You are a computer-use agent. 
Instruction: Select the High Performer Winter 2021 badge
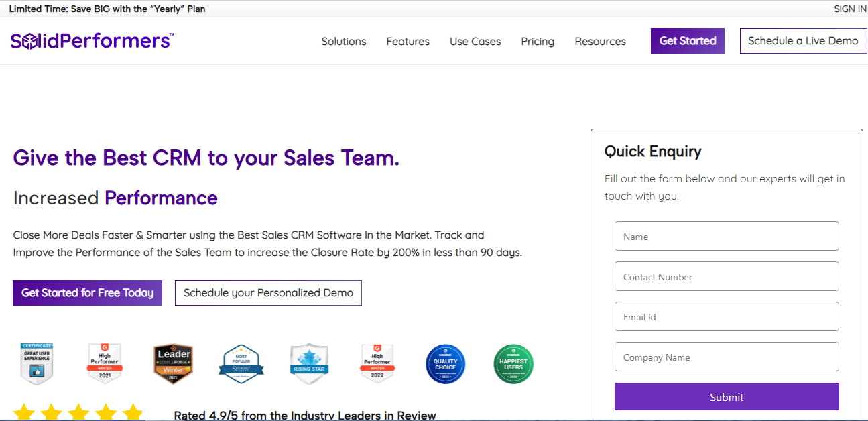coord(105,363)
